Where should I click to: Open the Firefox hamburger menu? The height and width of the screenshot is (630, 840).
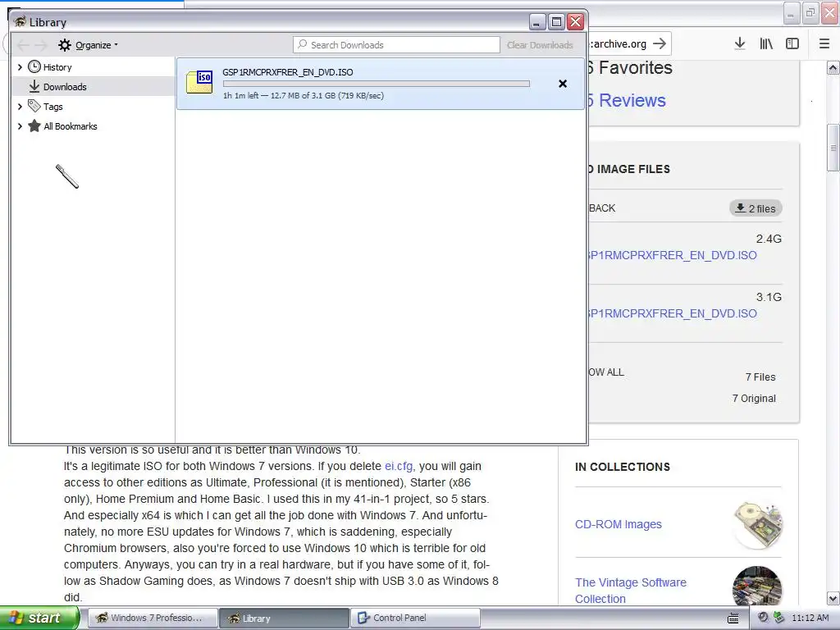tap(824, 43)
